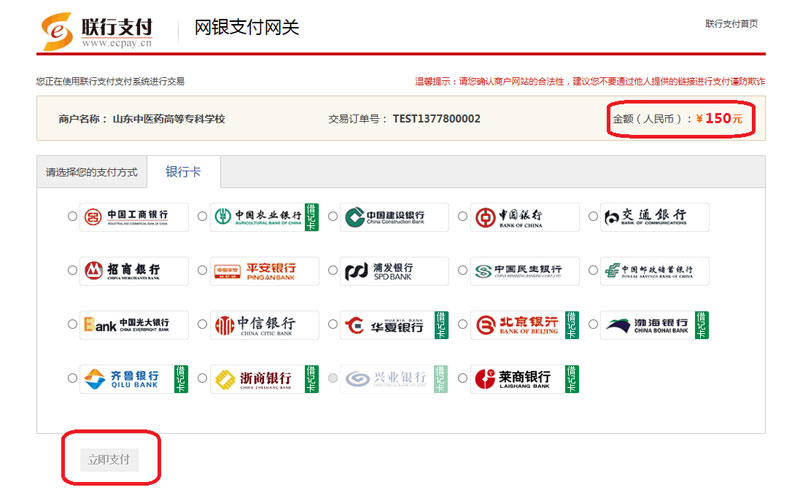Image resolution: width=800 pixels, height=498 pixels.
Task: Click the amount ¥150元
Action: tap(719, 118)
